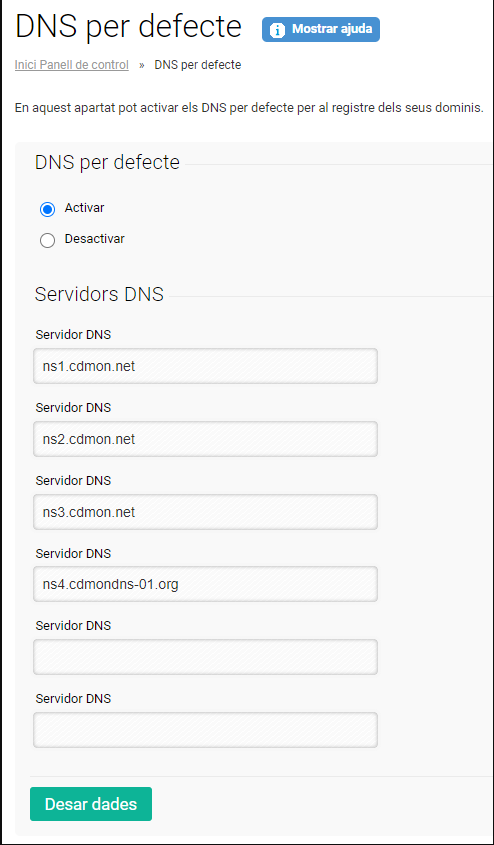Go to Inici Panell de control breadcrumb
Screen dimensions: 494x845
(72, 65)
